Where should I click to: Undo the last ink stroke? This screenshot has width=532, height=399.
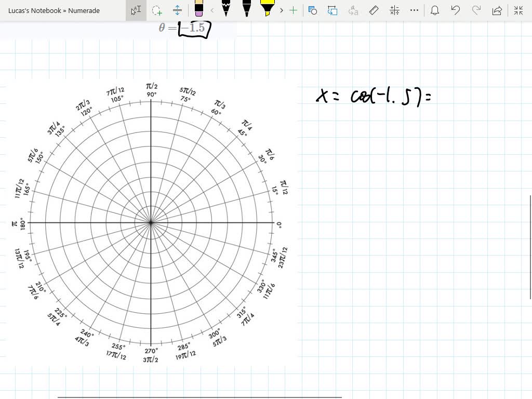[x=455, y=10]
